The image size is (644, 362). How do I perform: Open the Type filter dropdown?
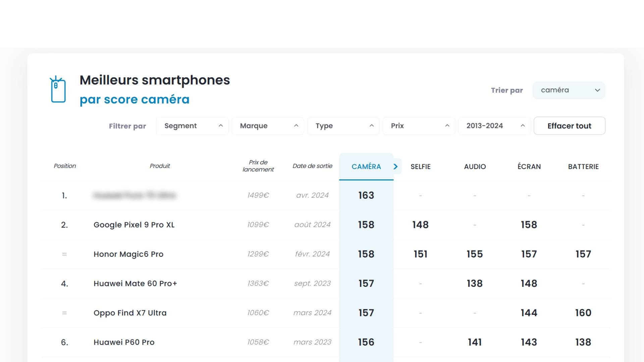[x=343, y=126]
